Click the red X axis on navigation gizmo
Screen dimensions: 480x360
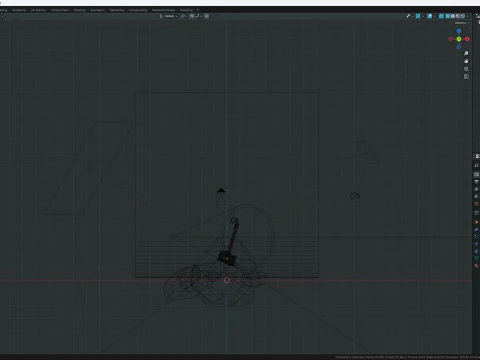[x=467, y=39]
